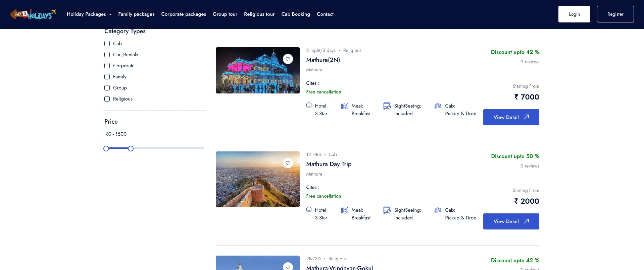Image resolution: width=644 pixels, height=270 pixels.
Task: Click Hotel icon in Mathura Day Trip card
Action: (x=309, y=210)
